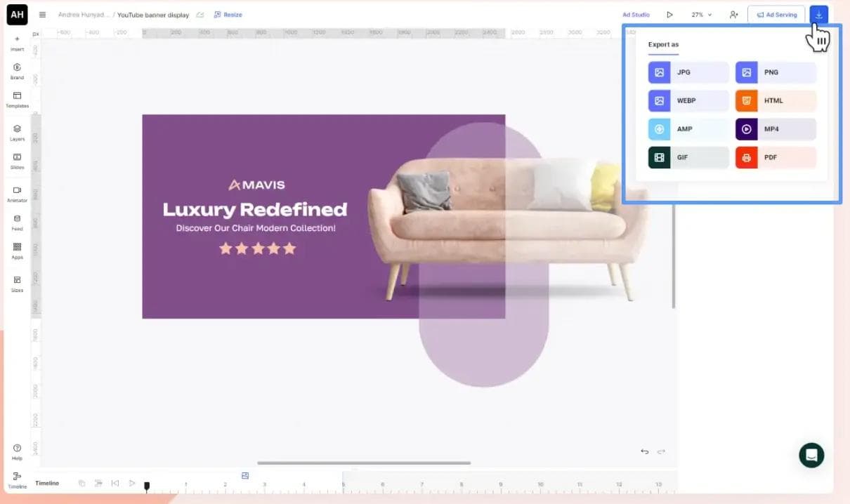Image resolution: width=850 pixels, height=504 pixels.
Task: Open the Animator tool
Action: (17, 194)
